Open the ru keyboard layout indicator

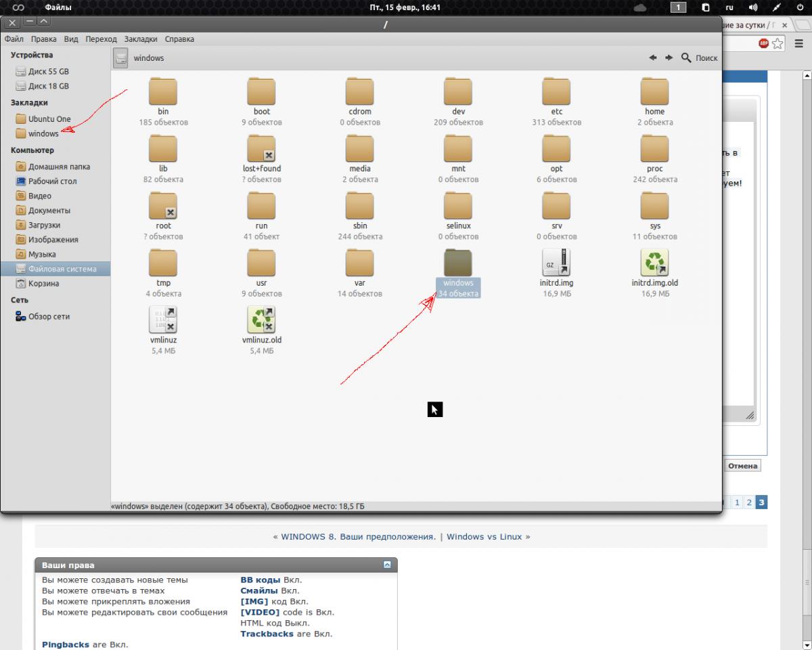click(x=729, y=7)
